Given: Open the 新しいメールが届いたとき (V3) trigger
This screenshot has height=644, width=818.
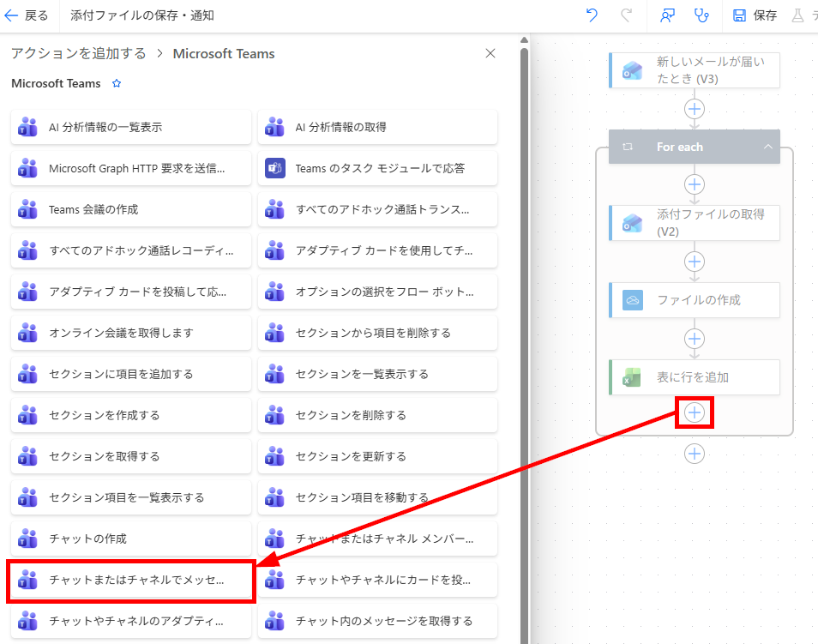Looking at the screenshot, I should (x=695, y=70).
